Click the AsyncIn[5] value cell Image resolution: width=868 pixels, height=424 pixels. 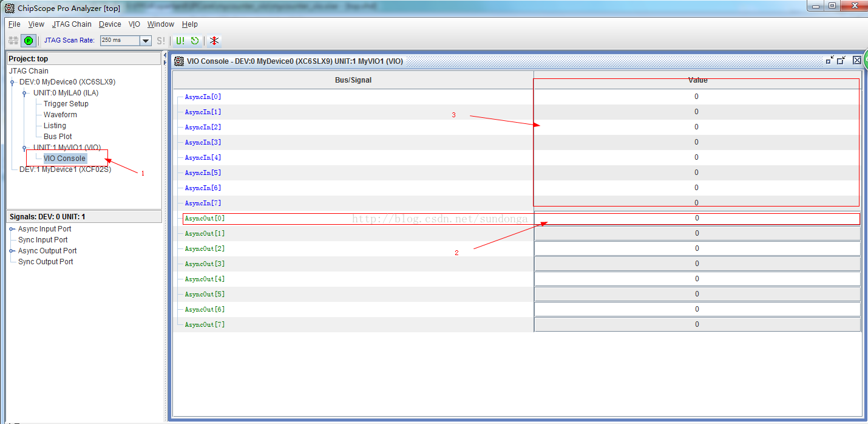[697, 173]
